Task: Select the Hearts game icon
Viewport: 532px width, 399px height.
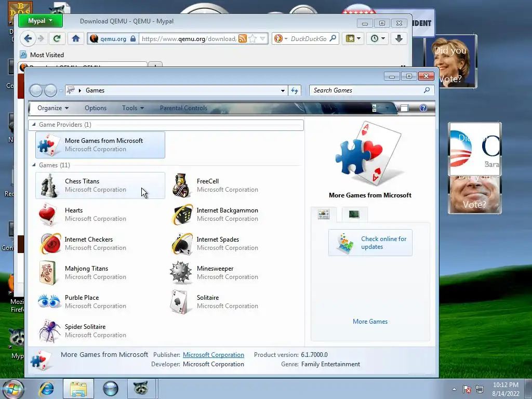Action: pyautogui.click(x=47, y=215)
